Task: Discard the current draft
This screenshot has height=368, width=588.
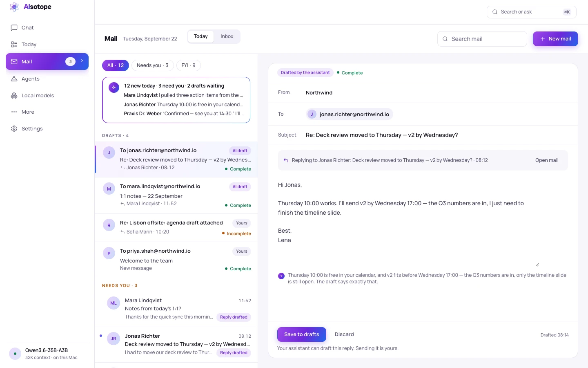Action: pos(344,334)
